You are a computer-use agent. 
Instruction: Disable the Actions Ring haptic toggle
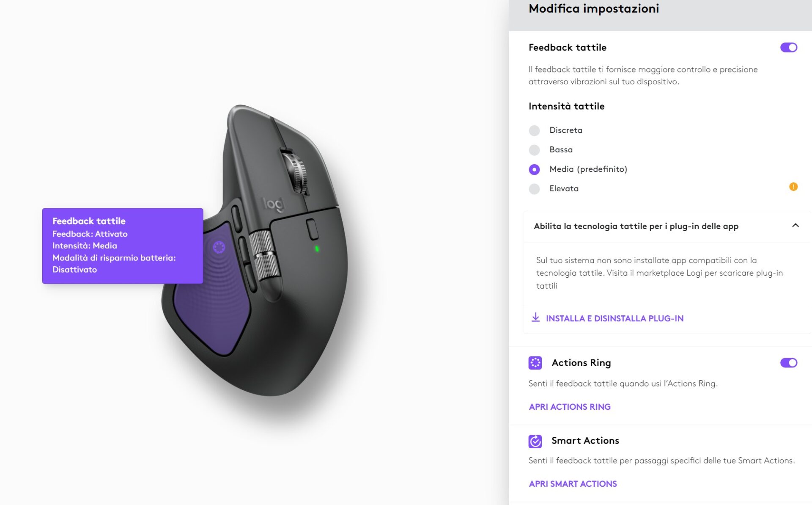tap(788, 363)
